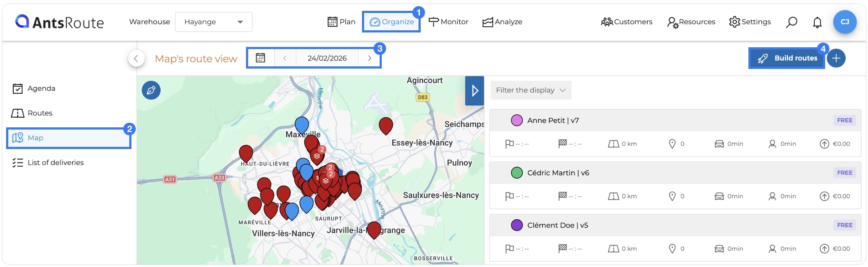
Task: Click Anne Petit's pink color circle
Action: tap(517, 121)
